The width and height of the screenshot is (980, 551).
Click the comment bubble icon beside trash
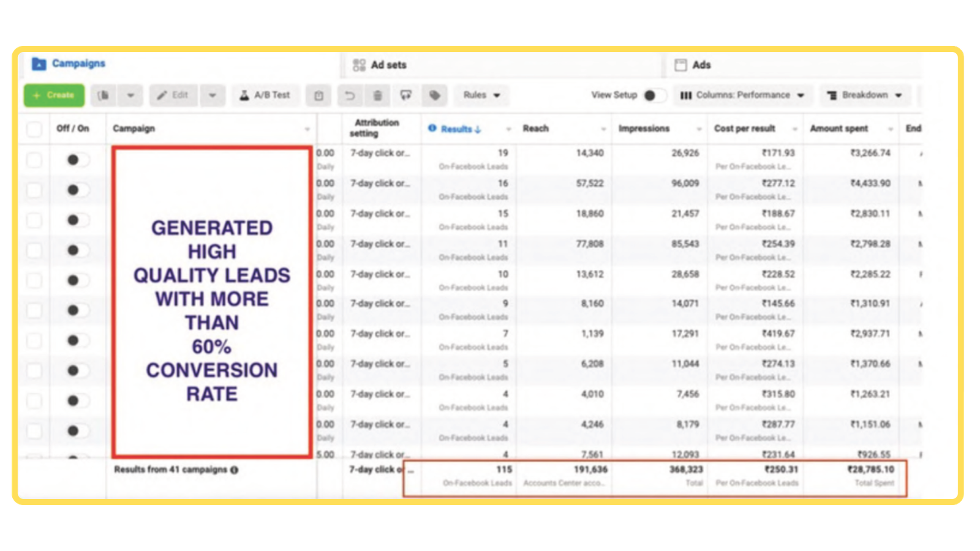coord(405,96)
